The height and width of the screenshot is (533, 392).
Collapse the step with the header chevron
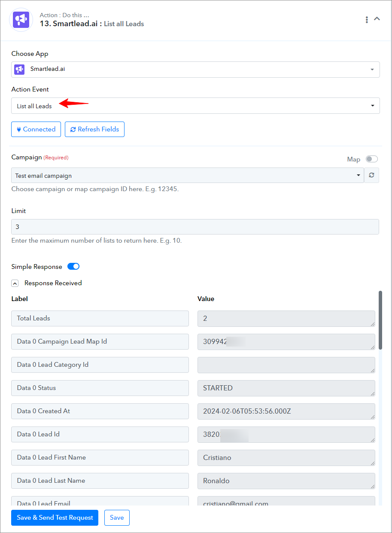tap(377, 19)
